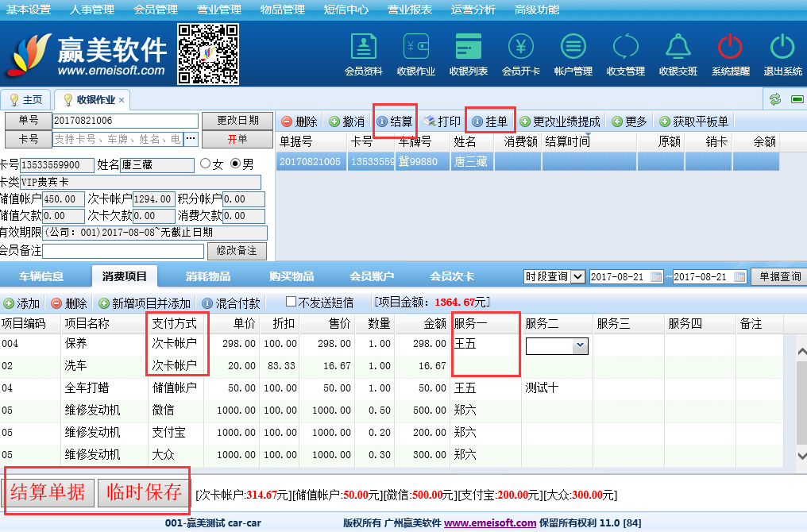The width and height of the screenshot is (807, 532).
Task: Open the 服务二 dropdown in first row
Action: pos(579,345)
